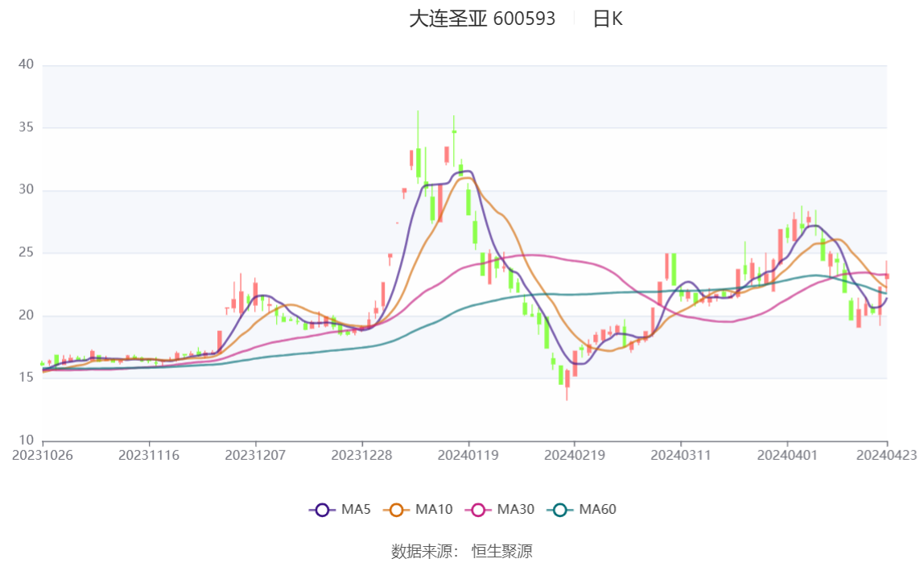
Task: Click y-axis value 10
Action: tap(26, 440)
